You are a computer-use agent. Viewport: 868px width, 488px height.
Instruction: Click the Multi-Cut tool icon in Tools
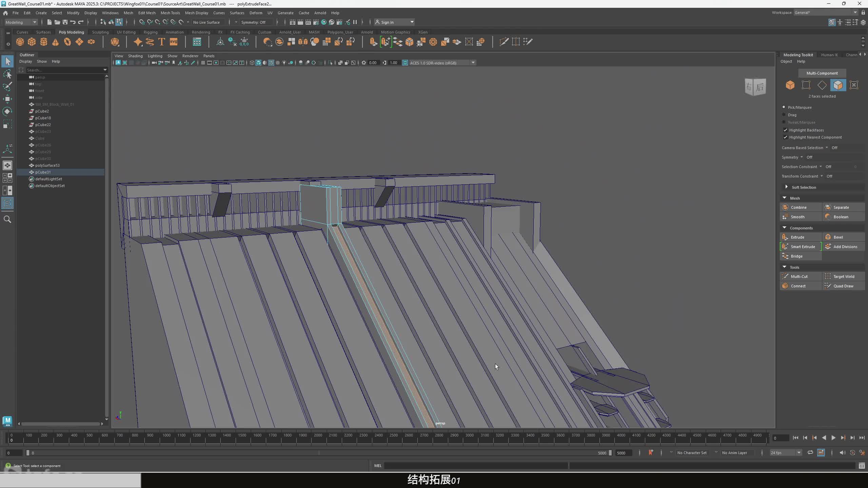(x=785, y=276)
